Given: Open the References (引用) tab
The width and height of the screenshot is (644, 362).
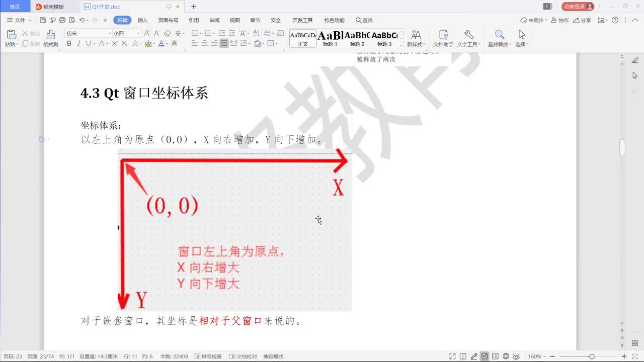Looking at the screenshot, I should coord(194,20).
